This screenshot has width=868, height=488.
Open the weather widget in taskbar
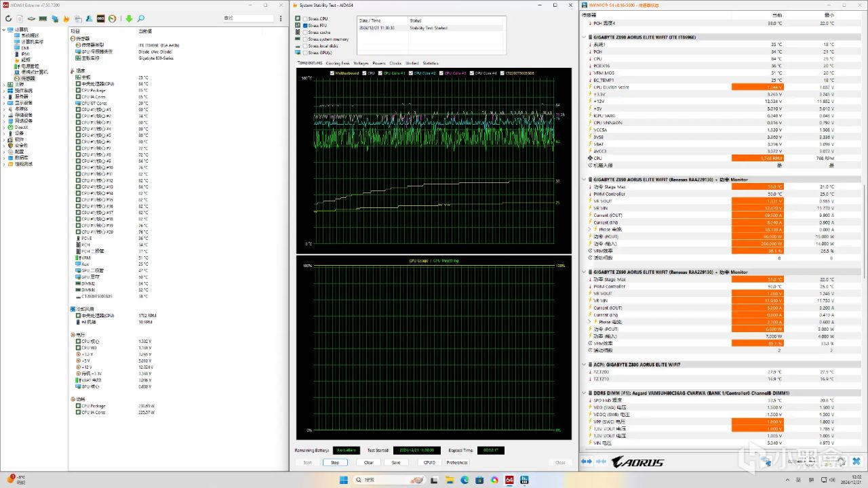[x=16, y=480]
